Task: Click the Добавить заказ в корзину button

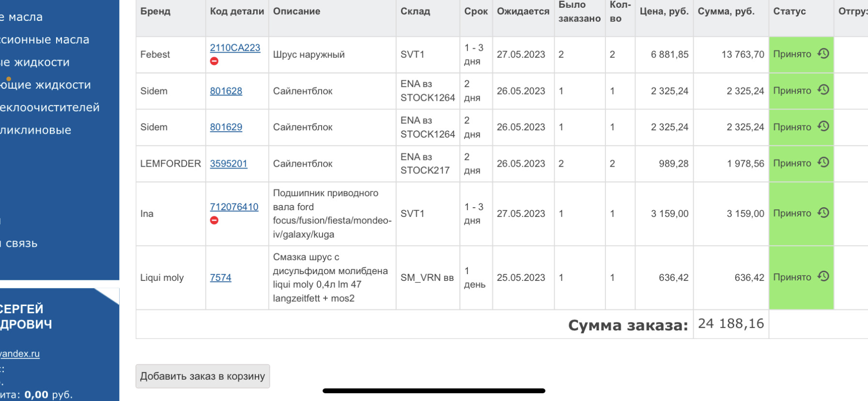Action: (x=202, y=376)
